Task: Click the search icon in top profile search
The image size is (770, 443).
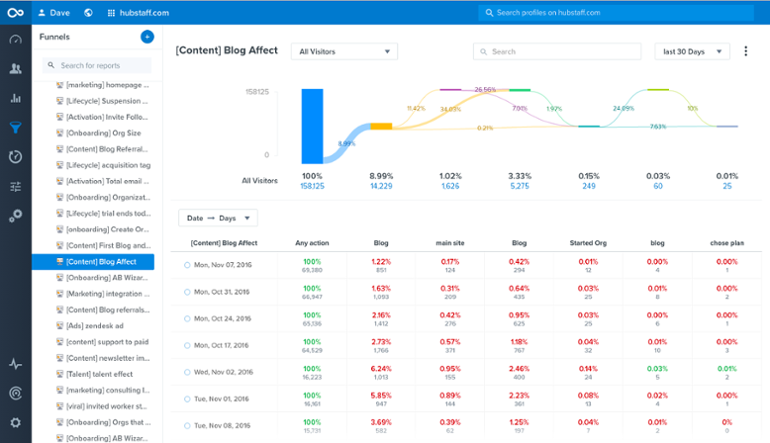Action: point(489,13)
